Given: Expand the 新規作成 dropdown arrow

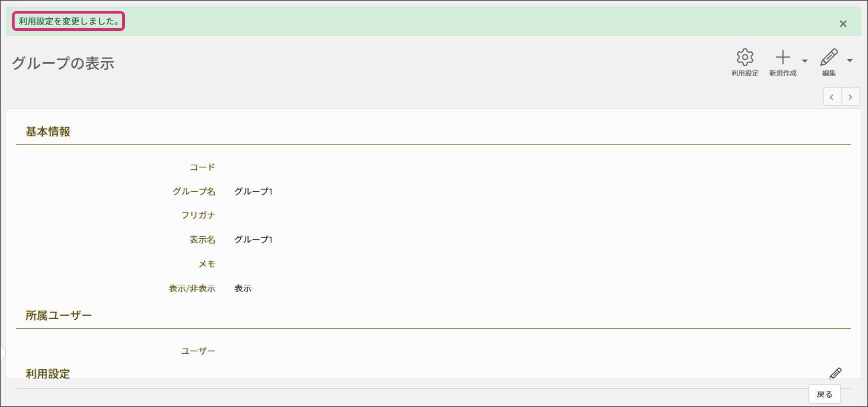Looking at the screenshot, I should pos(805,61).
